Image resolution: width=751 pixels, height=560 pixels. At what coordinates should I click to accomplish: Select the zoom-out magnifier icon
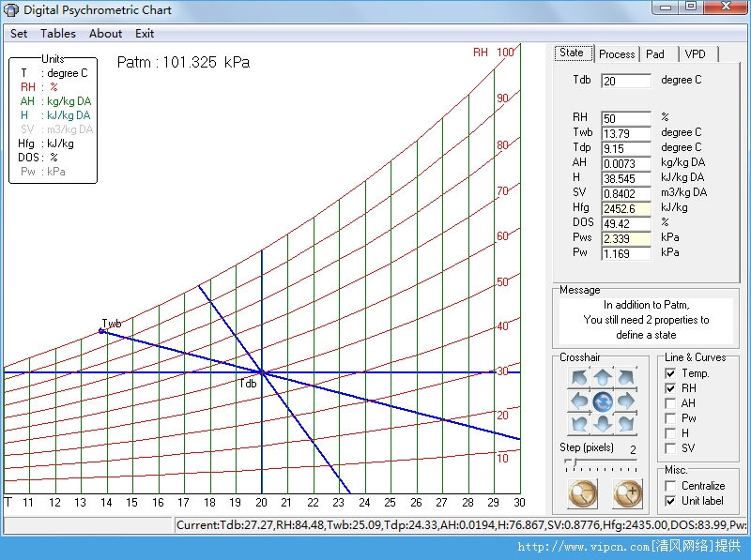coord(580,492)
